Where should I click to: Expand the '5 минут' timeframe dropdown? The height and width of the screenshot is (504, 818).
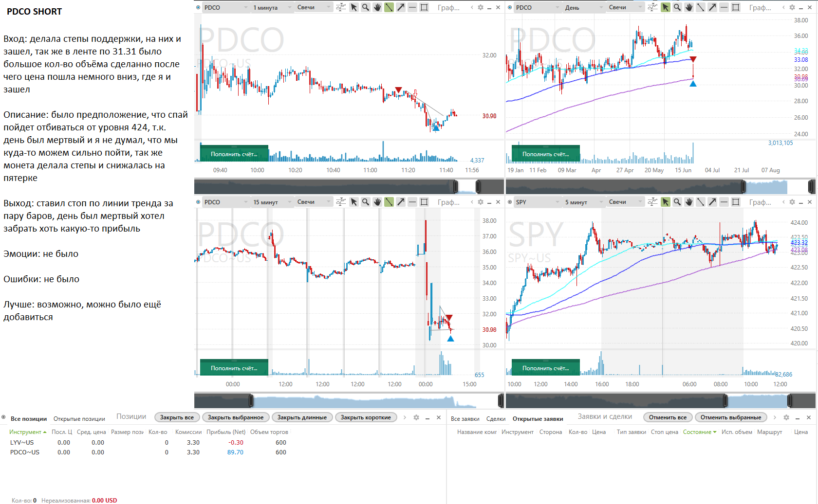coord(583,202)
